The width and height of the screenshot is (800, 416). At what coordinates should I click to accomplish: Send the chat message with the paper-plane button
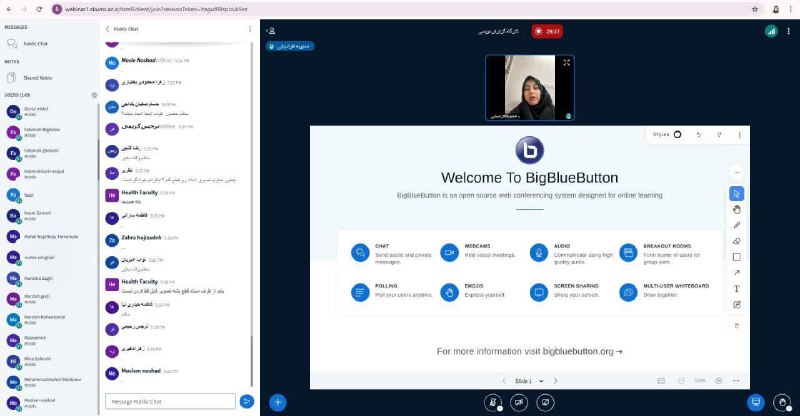click(246, 402)
